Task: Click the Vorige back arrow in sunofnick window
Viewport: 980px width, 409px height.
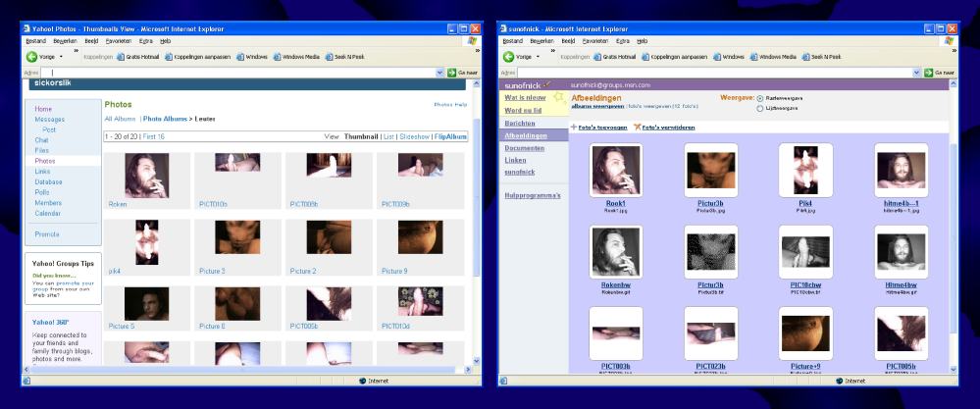Action: 509,57
